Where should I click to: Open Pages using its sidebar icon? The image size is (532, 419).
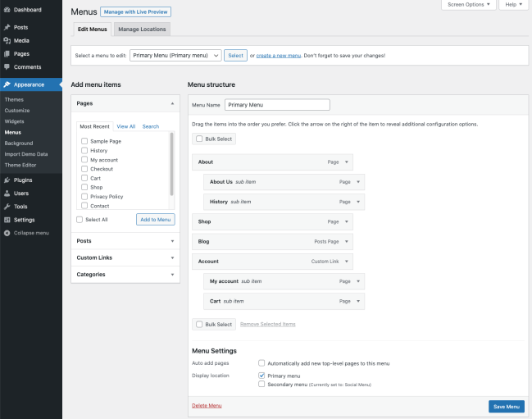click(x=7, y=53)
